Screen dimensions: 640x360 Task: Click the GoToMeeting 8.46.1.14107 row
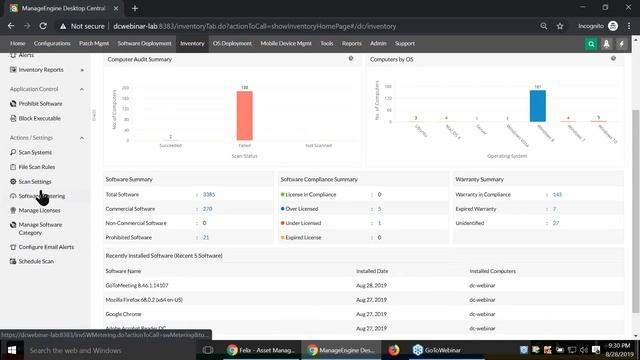coord(363,285)
